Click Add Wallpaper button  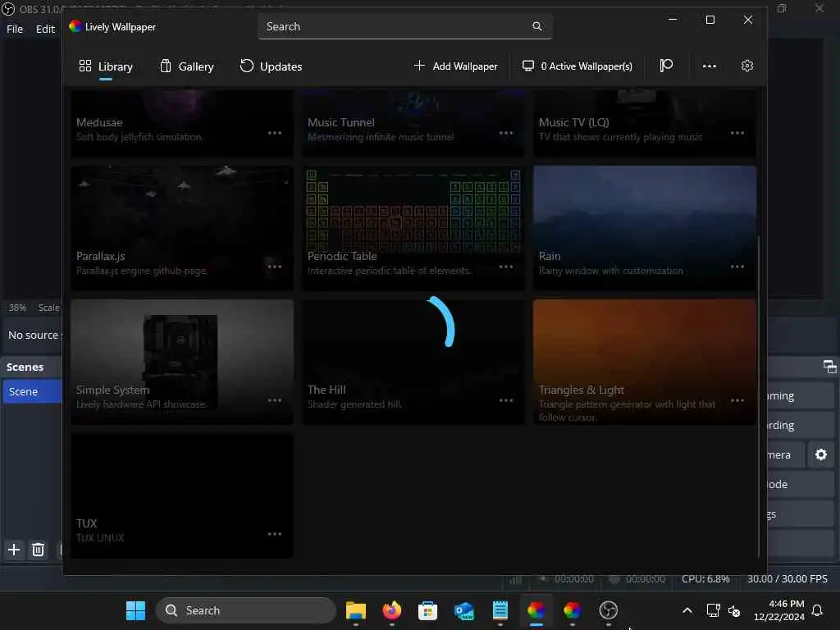(x=456, y=66)
